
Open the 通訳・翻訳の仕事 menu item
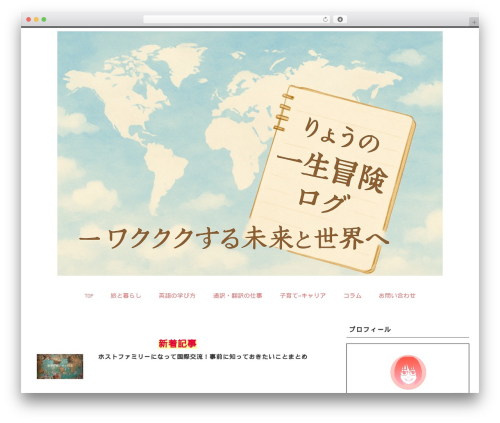237,296
